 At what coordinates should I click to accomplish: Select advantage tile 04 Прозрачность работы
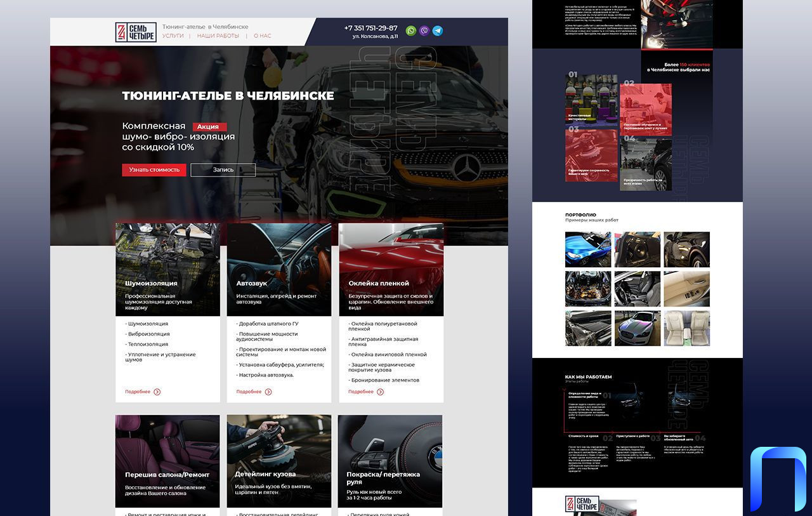pyautogui.click(x=646, y=164)
